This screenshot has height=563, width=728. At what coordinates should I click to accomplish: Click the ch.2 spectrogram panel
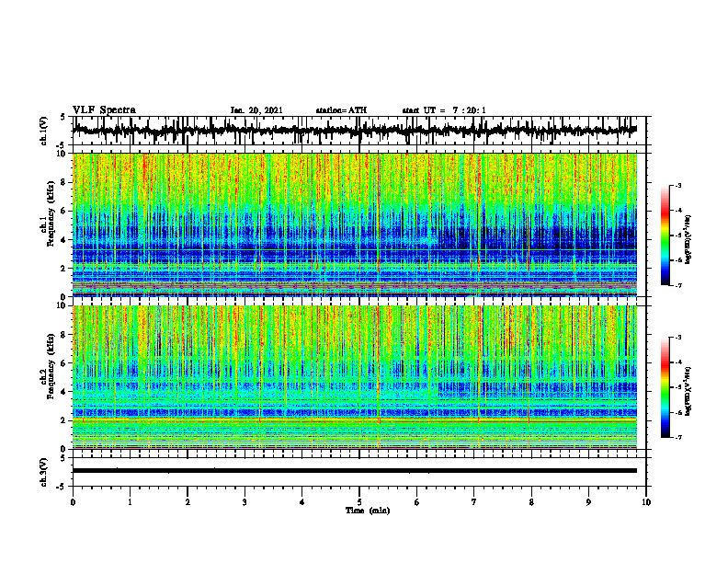coord(355,377)
